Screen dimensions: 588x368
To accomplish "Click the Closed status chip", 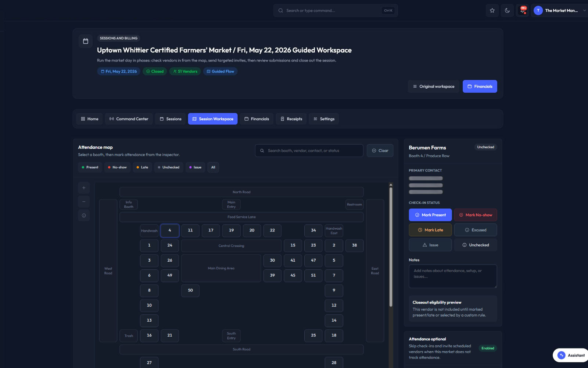I will click(155, 71).
